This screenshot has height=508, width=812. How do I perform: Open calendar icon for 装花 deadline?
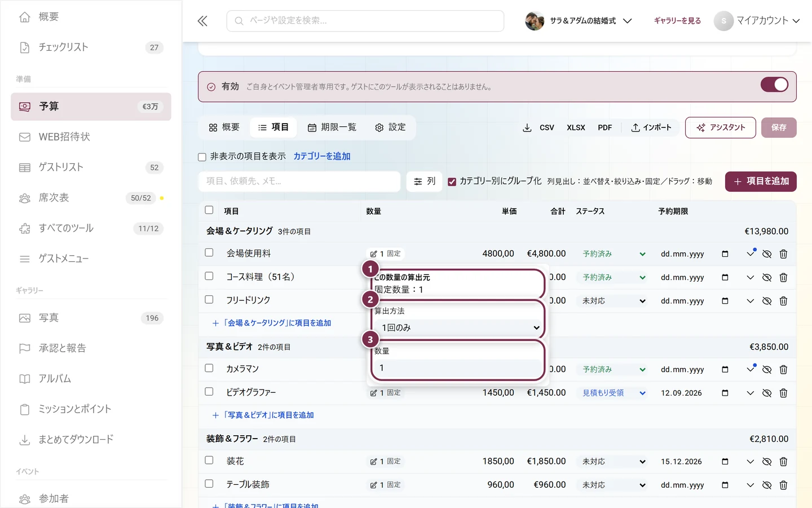pos(725,462)
